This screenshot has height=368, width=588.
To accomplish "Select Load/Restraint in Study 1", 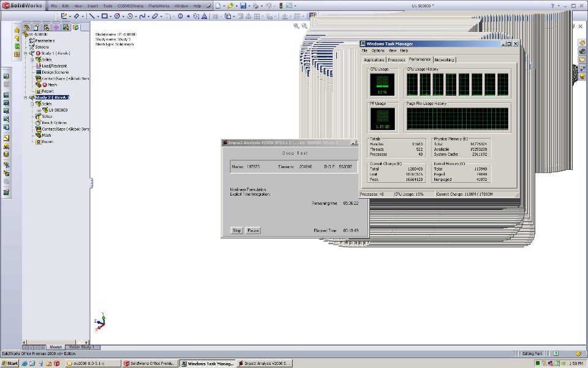I will pyautogui.click(x=55, y=66).
